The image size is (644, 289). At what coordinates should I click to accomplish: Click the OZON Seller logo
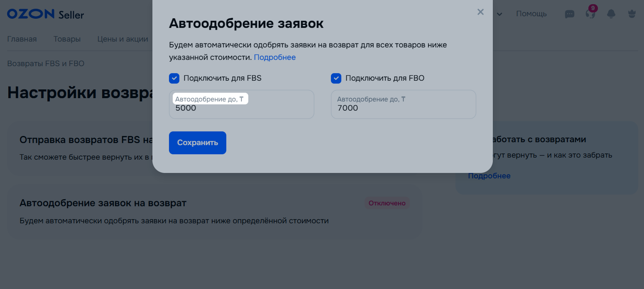[45, 14]
